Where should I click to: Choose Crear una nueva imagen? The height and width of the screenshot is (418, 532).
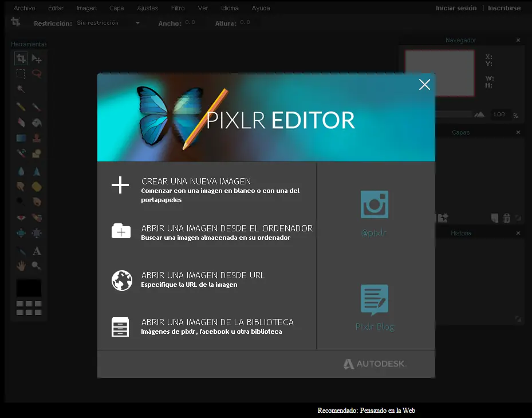tap(207, 190)
